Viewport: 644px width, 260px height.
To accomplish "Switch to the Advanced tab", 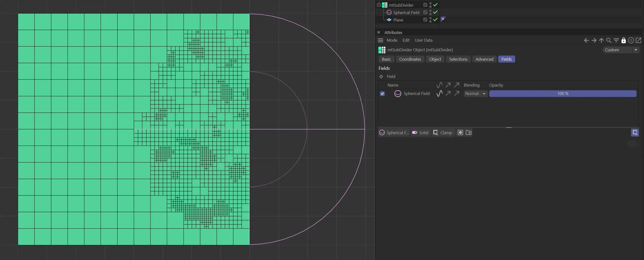I will pyautogui.click(x=484, y=59).
